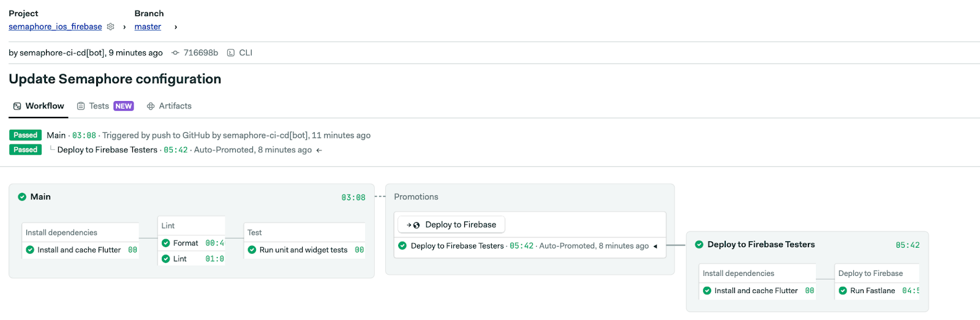This screenshot has width=980, height=320.
Task: Click check icon in promotion entry row
Action: (402, 246)
